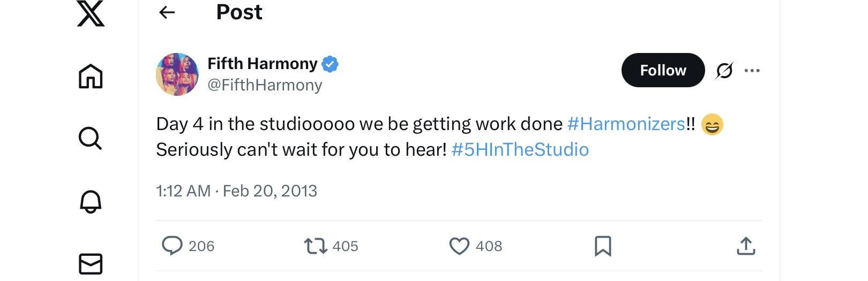Open the #5HInTheStudio hashtag link
Screen dimensions: 868x281
[x=520, y=149]
